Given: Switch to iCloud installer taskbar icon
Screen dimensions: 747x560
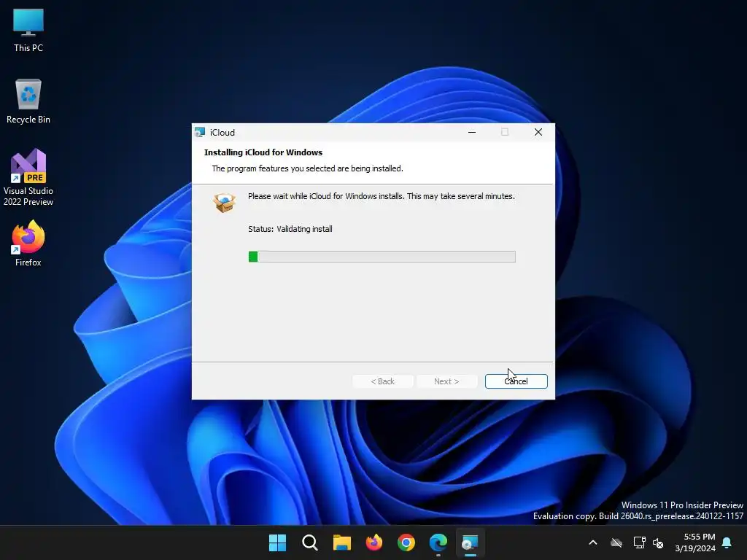Looking at the screenshot, I should [471, 542].
